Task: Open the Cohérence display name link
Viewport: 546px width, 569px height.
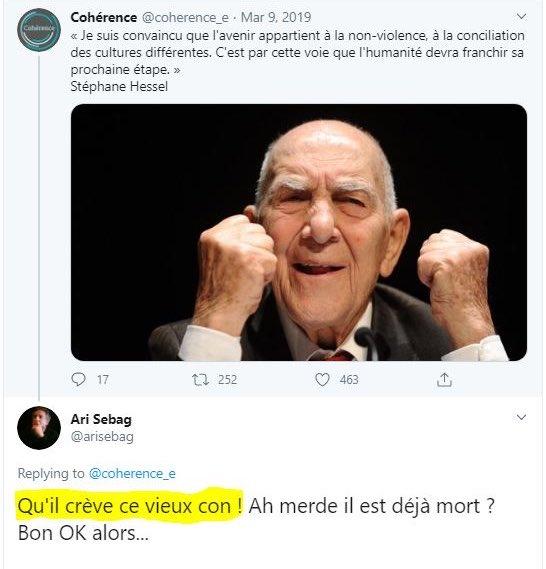Action: [x=104, y=17]
